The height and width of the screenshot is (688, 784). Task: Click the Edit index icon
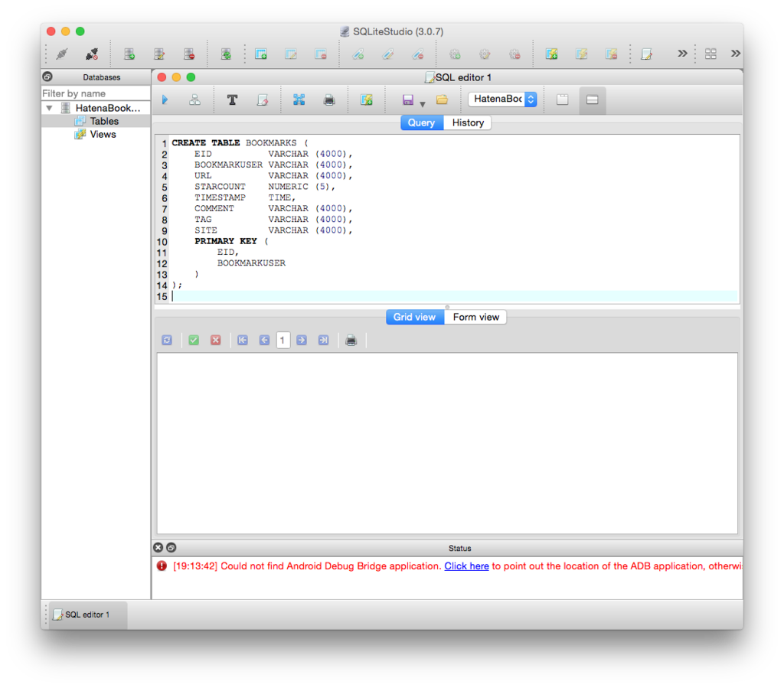coord(388,54)
